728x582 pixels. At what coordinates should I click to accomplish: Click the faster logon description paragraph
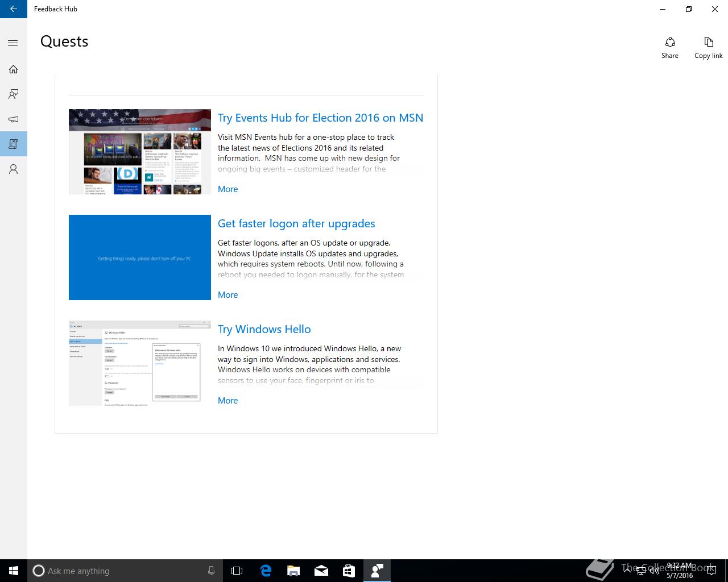(311, 259)
